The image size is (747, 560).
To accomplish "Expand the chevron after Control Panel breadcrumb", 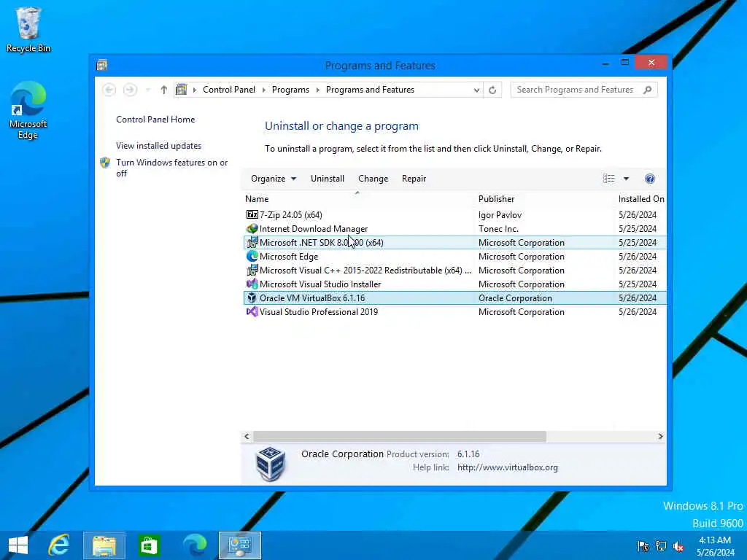I will coord(263,90).
